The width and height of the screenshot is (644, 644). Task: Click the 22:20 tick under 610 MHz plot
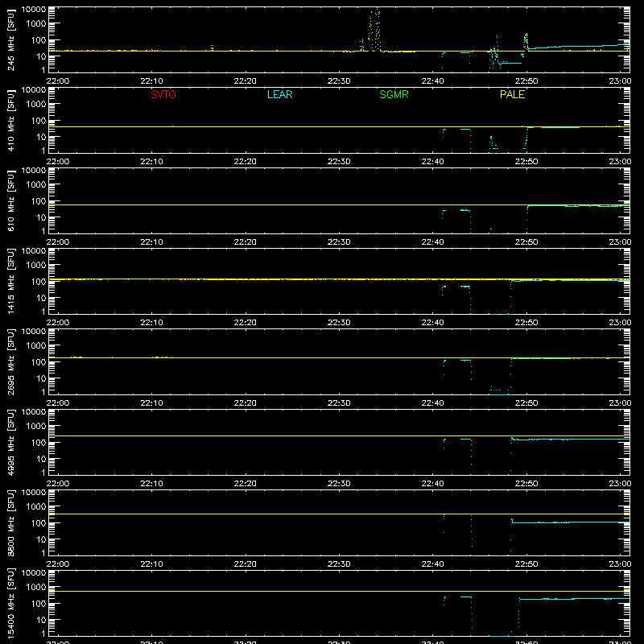pyautogui.click(x=246, y=242)
